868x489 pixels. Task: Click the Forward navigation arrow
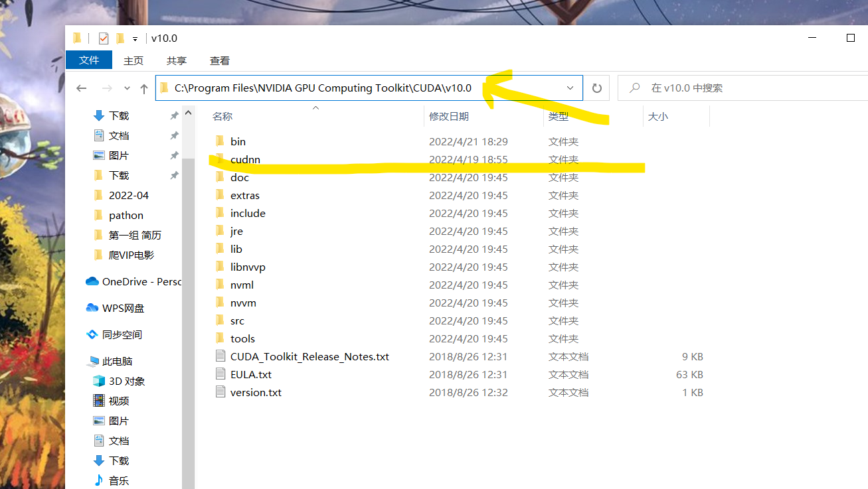(106, 88)
